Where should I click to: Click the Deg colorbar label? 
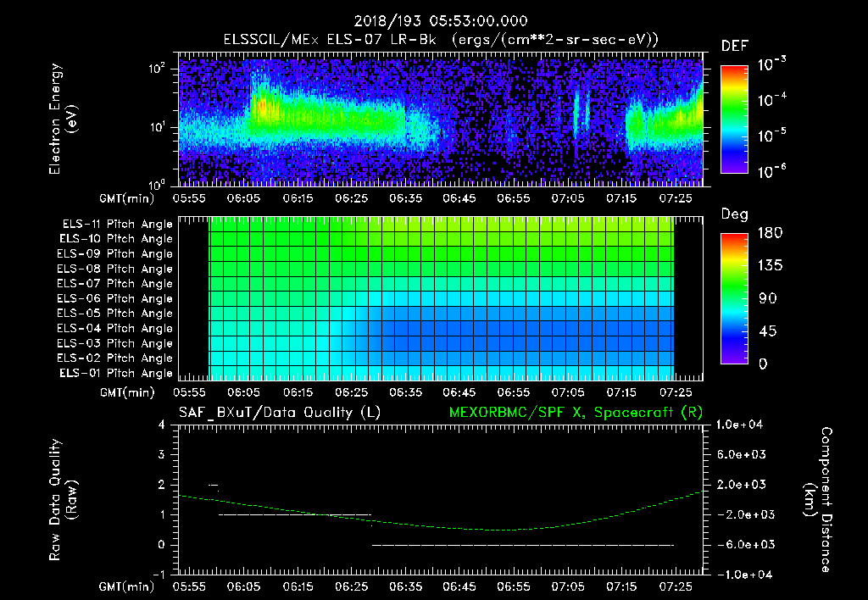click(x=734, y=214)
